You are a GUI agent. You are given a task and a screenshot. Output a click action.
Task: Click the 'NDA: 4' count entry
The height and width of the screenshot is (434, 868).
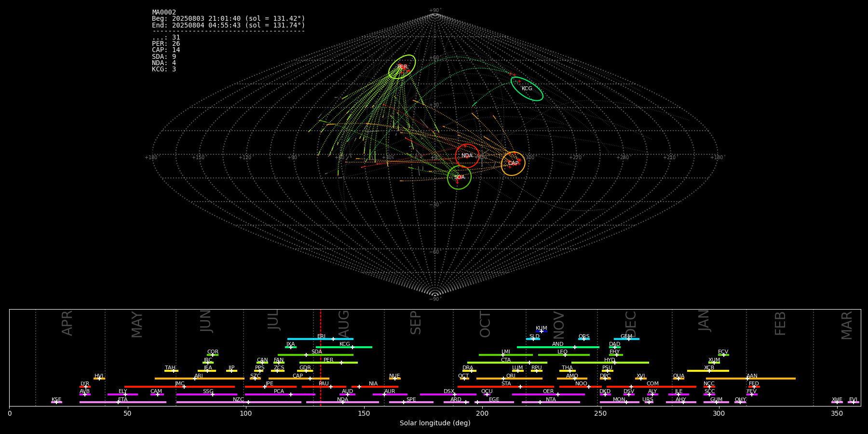pyautogui.click(x=164, y=63)
